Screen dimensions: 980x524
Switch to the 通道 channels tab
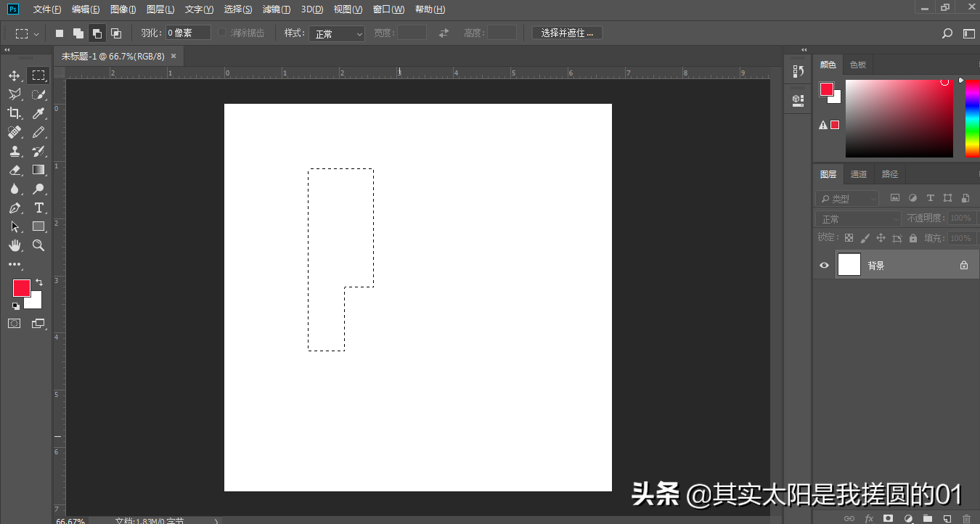[x=859, y=174]
